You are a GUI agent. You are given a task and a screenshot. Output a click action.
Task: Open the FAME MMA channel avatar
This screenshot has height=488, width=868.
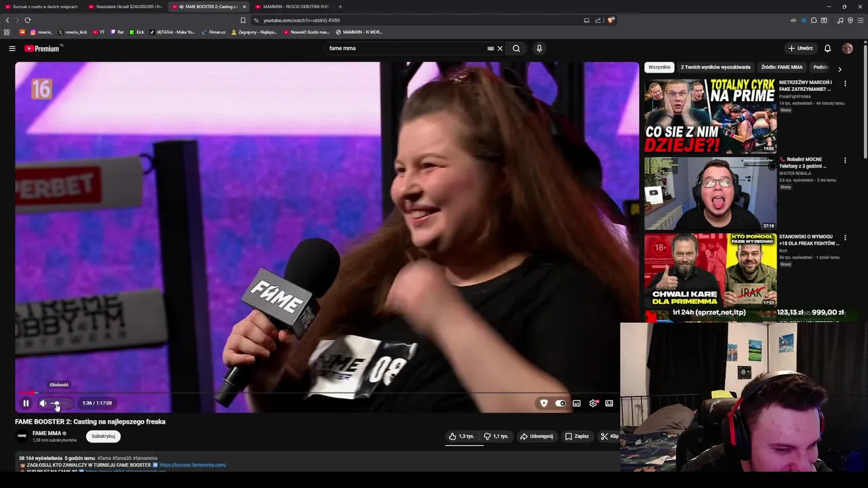22,436
